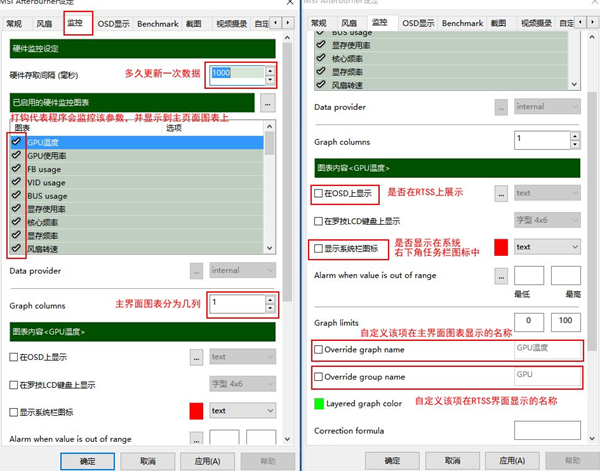The image size is (600, 471).
Task: Enable Override graph name checkbox
Action: click(318, 349)
